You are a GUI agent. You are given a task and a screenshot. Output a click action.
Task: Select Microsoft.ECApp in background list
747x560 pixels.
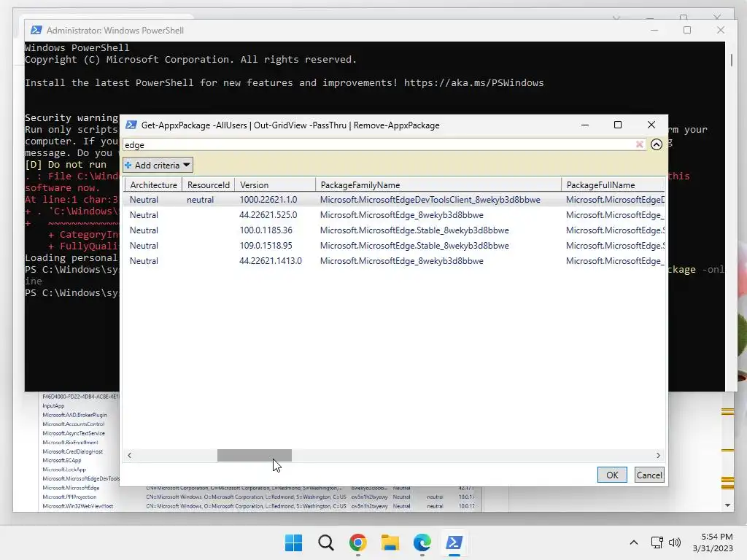point(62,461)
